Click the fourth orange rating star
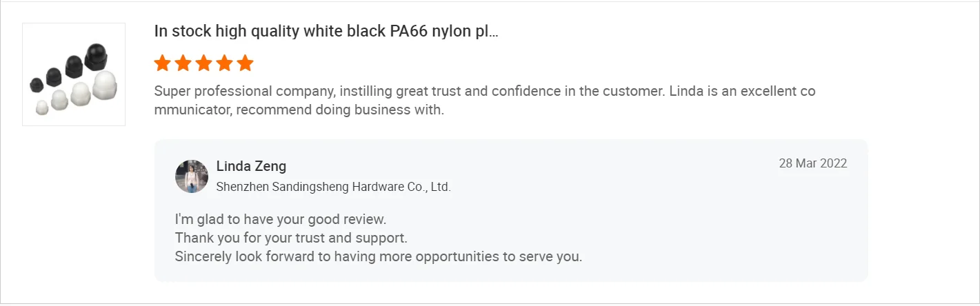Screen dimensions: 980x306 click(224, 64)
